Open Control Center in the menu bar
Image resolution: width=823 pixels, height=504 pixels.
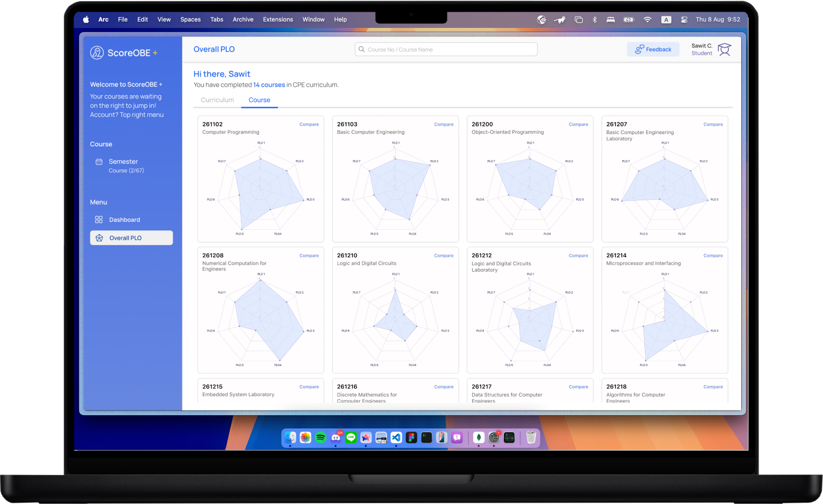684,20
